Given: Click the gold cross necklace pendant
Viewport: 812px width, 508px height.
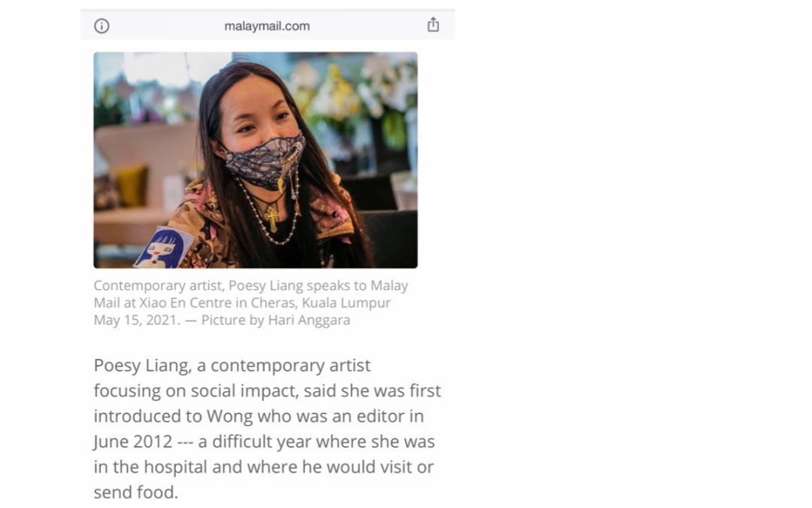Looking at the screenshot, I should tap(271, 218).
